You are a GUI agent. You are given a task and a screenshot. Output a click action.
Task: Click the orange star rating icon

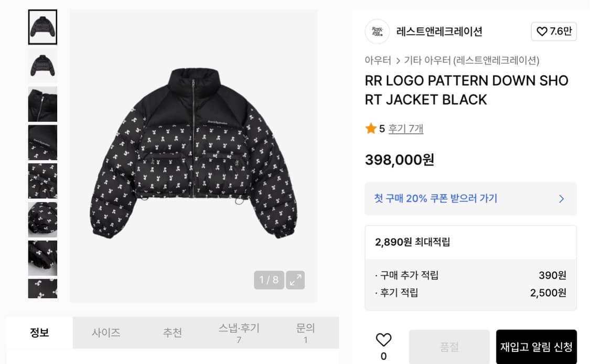[x=371, y=129]
